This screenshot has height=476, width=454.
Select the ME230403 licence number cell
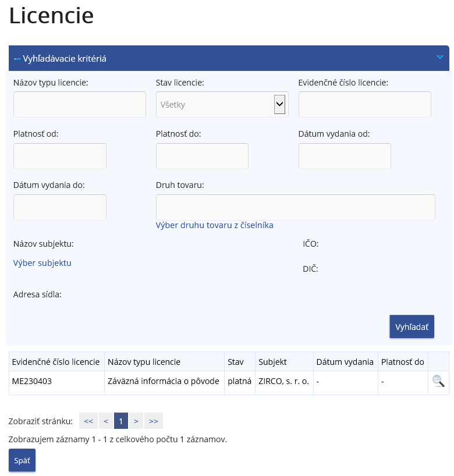point(57,383)
